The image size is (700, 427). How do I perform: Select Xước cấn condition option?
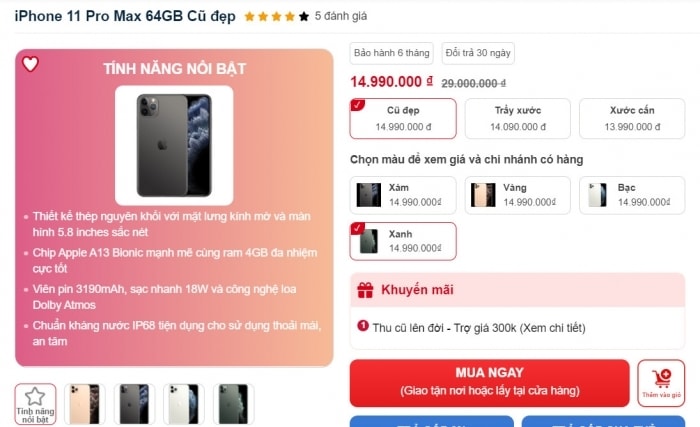tap(632, 118)
